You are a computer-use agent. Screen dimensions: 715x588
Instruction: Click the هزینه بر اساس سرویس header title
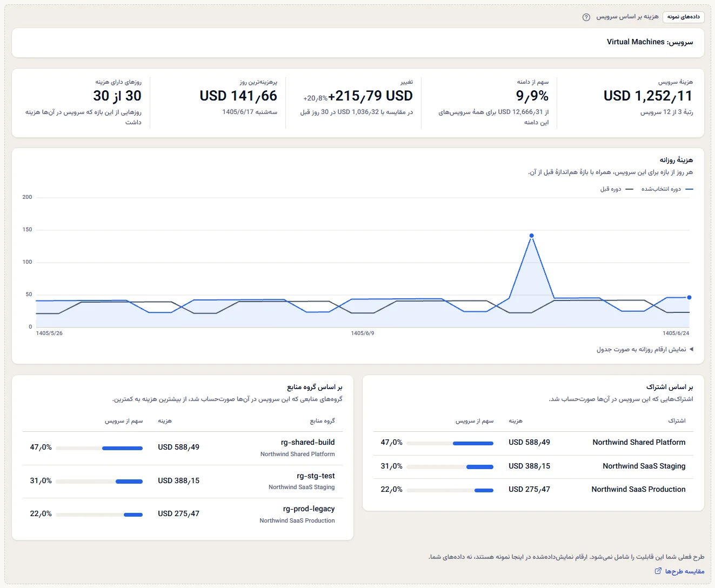627,17
